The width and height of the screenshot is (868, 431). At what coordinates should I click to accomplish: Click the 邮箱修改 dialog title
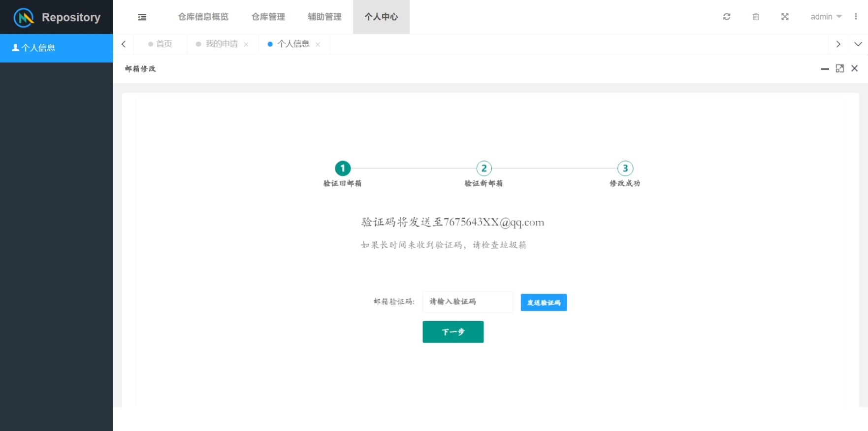[140, 68]
